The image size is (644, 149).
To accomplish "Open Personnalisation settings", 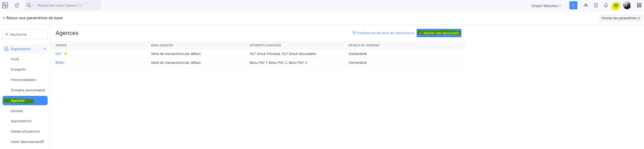I will point(23,80).
